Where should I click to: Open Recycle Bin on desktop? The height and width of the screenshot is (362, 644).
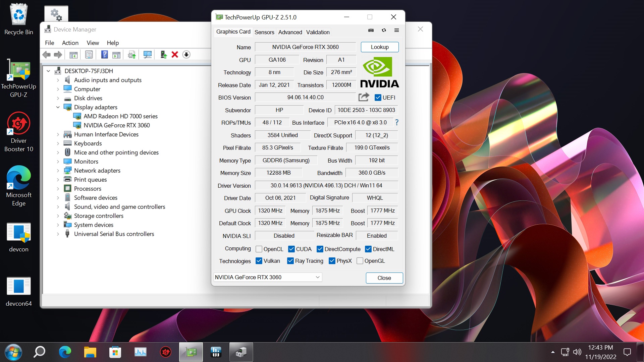pos(18,19)
